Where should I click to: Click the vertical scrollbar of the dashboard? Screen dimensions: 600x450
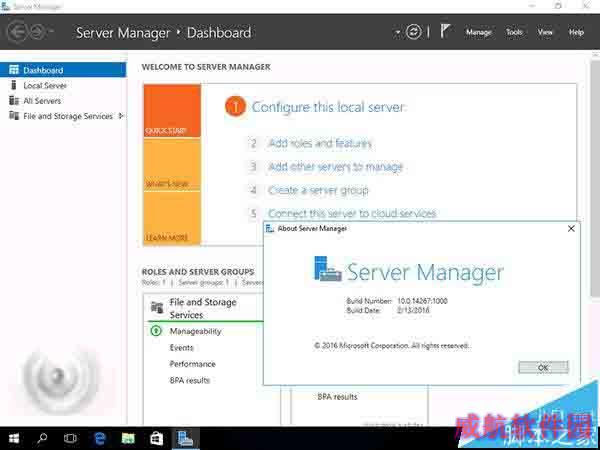595,176
